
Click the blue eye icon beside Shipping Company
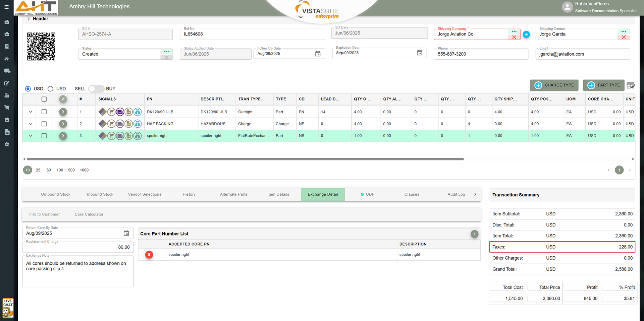pyautogui.click(x=526, y=35)
